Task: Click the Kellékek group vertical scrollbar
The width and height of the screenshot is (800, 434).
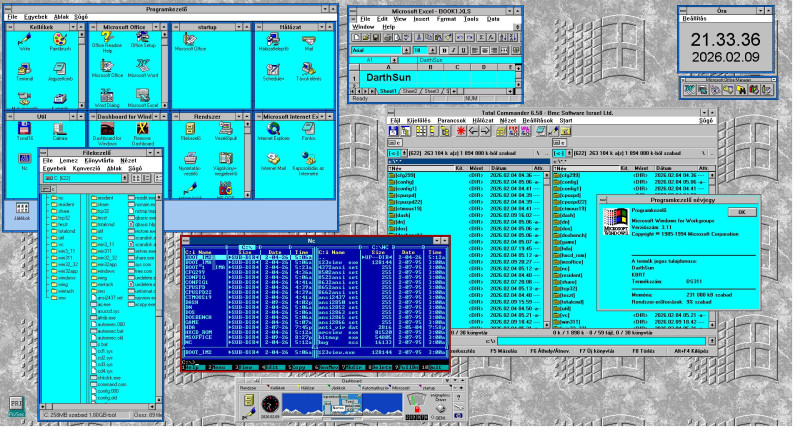Action: click(82, 69)
